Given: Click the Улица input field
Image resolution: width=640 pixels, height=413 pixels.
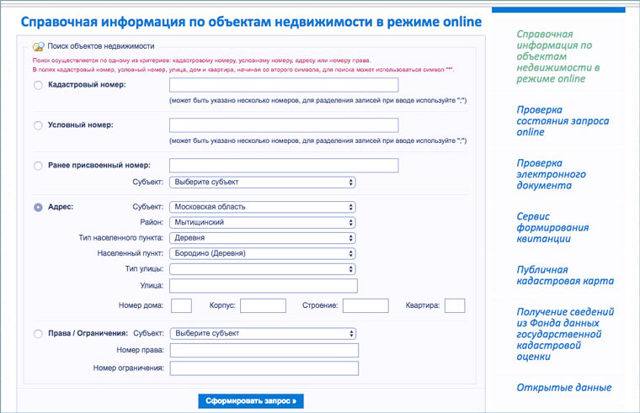Looking at the screenshot, I should (263, 286).
